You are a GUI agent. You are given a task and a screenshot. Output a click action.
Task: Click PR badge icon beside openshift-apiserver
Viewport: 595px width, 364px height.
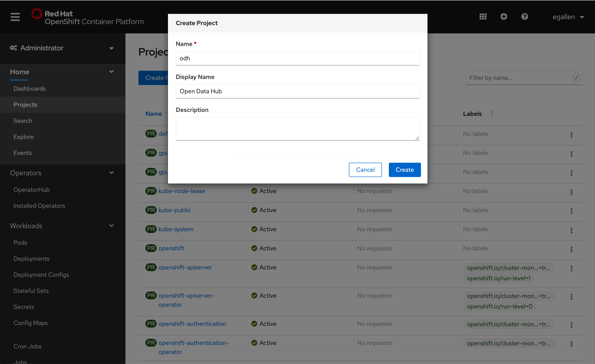click(151, 267)
